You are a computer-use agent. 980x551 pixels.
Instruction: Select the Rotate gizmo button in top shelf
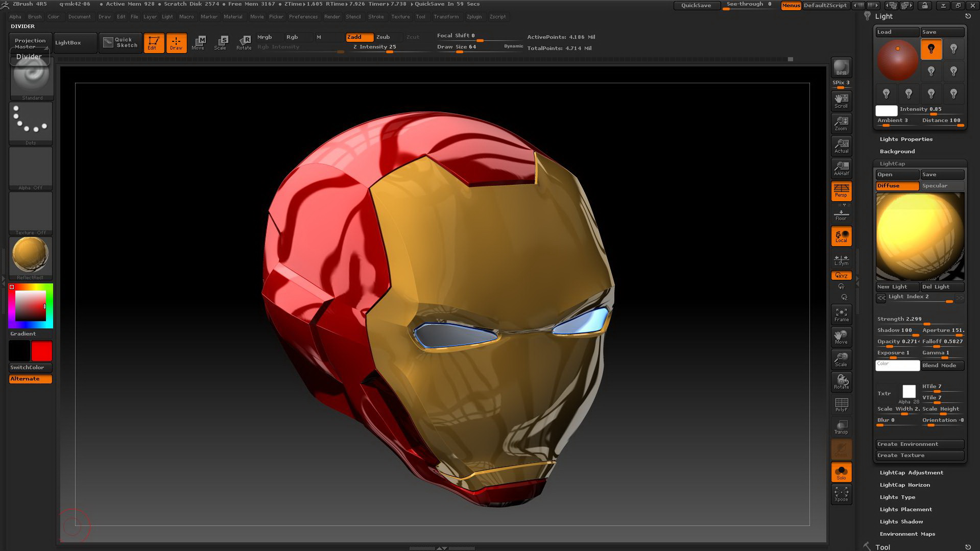[x=244, y=43]
